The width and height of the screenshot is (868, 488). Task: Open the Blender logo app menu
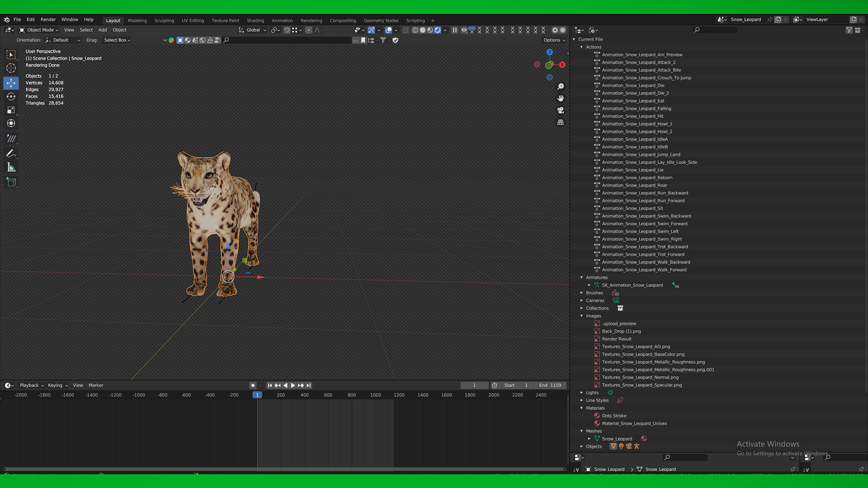(x=6, y=20)
